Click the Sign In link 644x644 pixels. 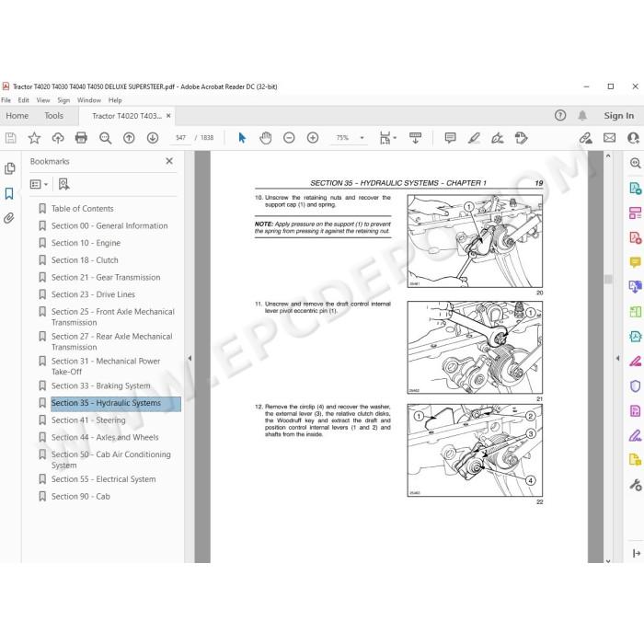pos(618,116)
